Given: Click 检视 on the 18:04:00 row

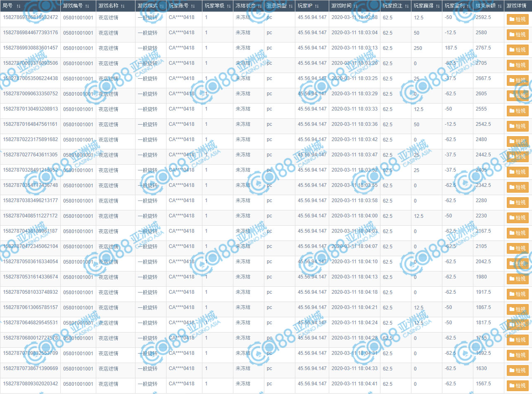Looking at the screenshot, I should (518, 218).
